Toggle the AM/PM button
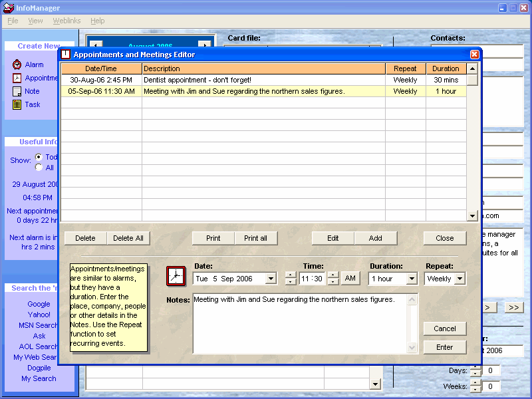The height and width of the screenshot is (399, 532). click(x=350, y=279)
